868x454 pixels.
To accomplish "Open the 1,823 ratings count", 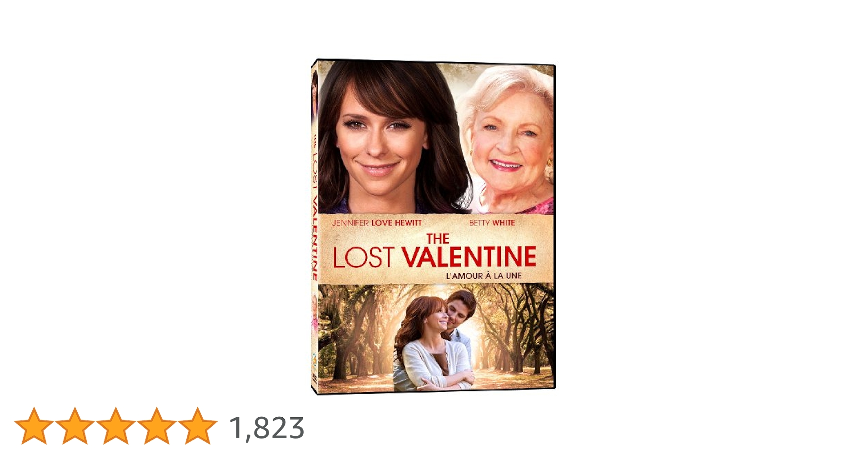I will [x=267, y=428].
